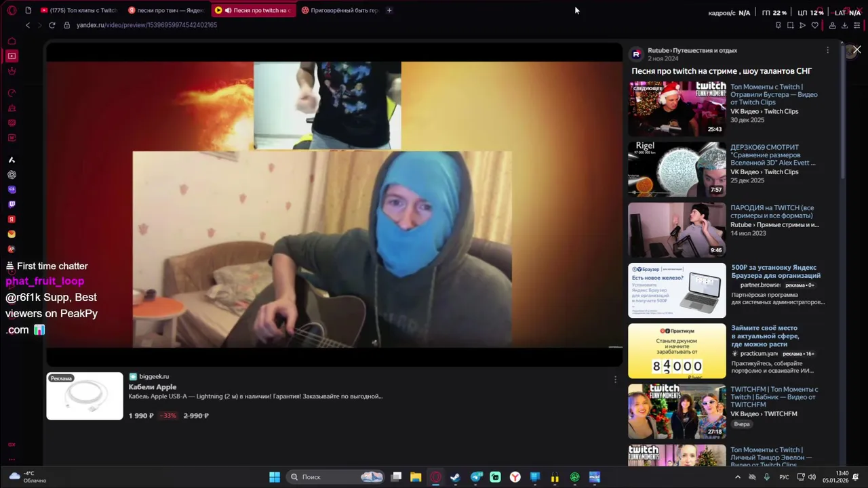Viewport: 868px width, 488px height.
Task: Open Twitch icon in Opera sidebar
Action: [12, 204]
